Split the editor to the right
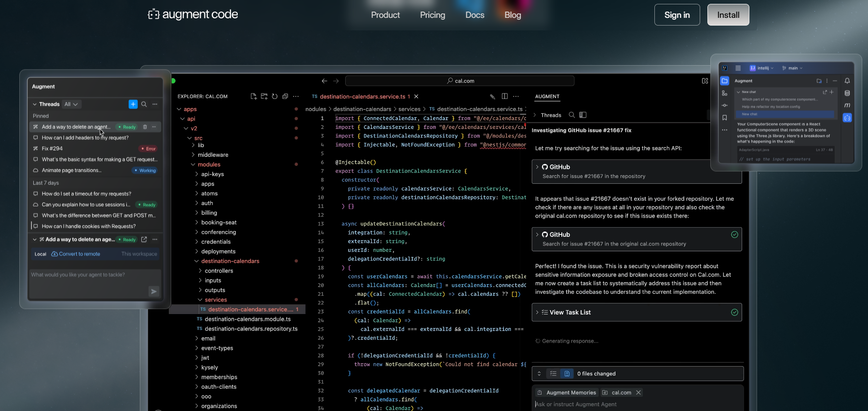This screenshot has width=868, height=411. click(x=504, y=96)
